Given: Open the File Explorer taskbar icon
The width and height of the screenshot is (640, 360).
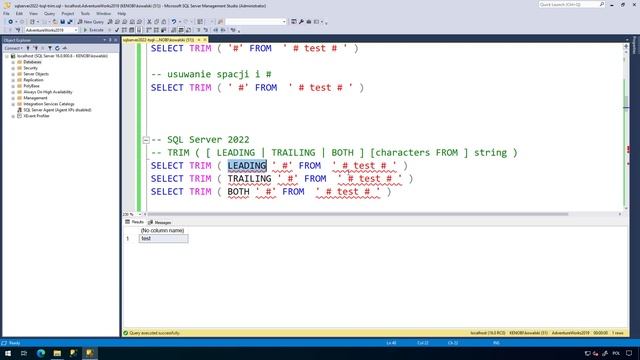Looking at the screenshot, I should tap(57, 353).
